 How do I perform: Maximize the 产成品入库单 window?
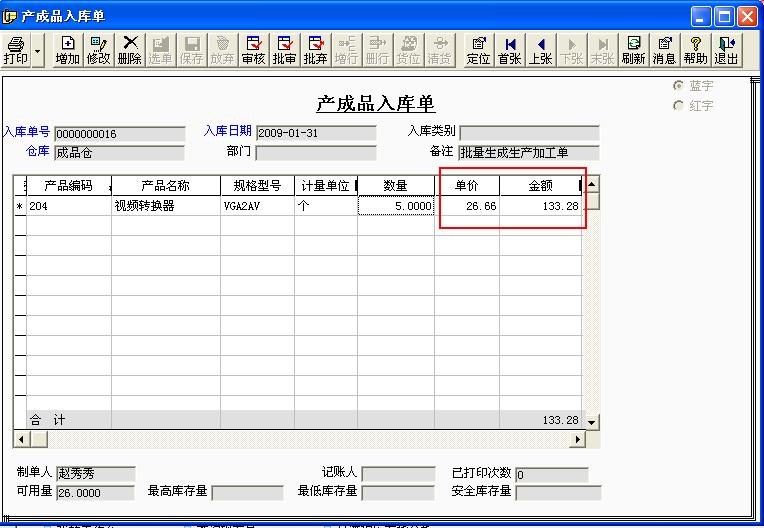[x=724, y=17]
